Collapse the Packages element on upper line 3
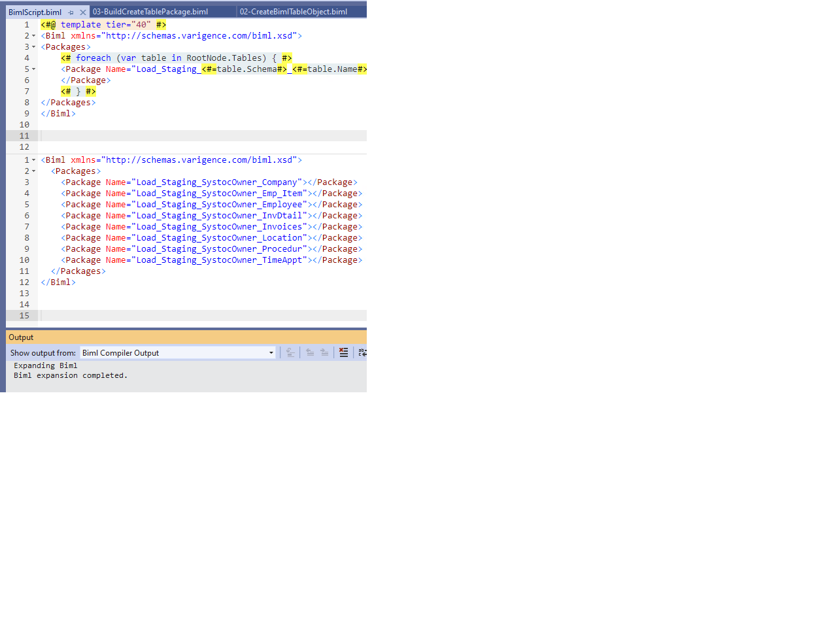 click(x=34, y=47)
